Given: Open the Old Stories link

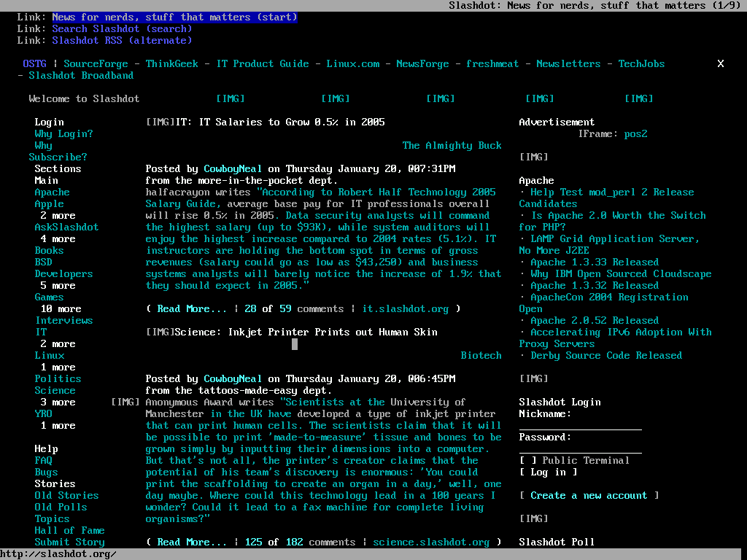Looking at the screenshot, I should [x=66, y=496].
